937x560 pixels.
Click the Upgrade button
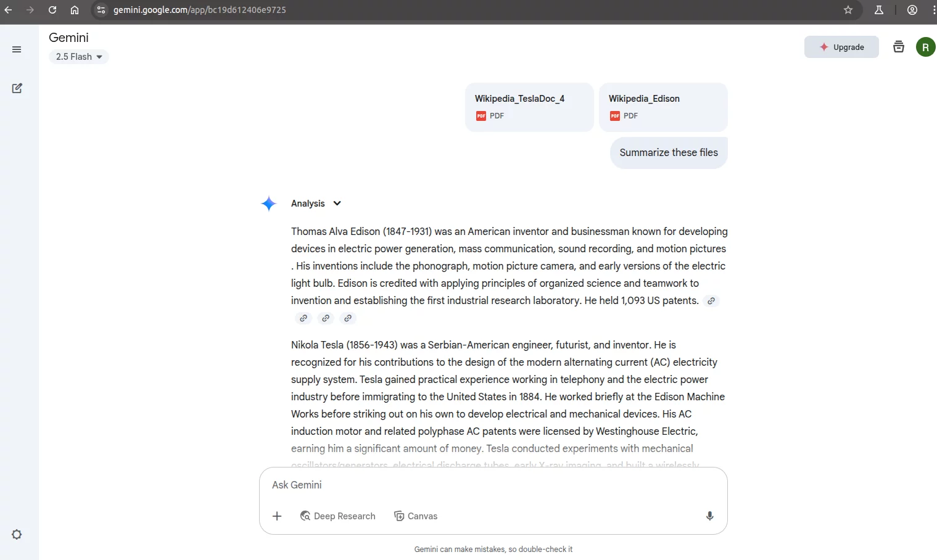(x=841, y=47)
